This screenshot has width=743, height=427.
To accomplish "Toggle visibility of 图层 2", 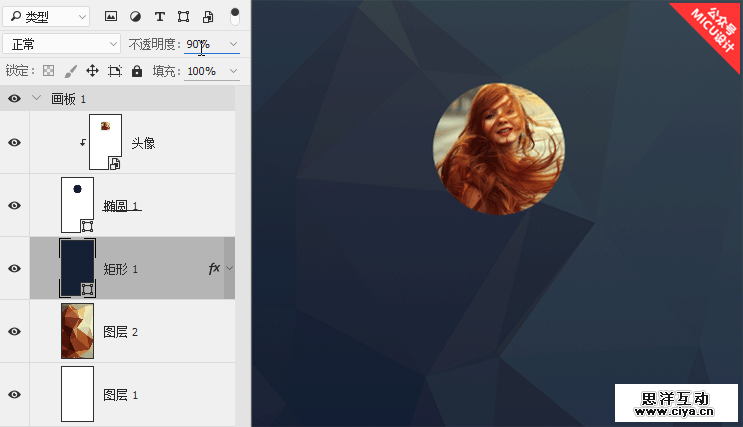I will [x=14, y=331].
